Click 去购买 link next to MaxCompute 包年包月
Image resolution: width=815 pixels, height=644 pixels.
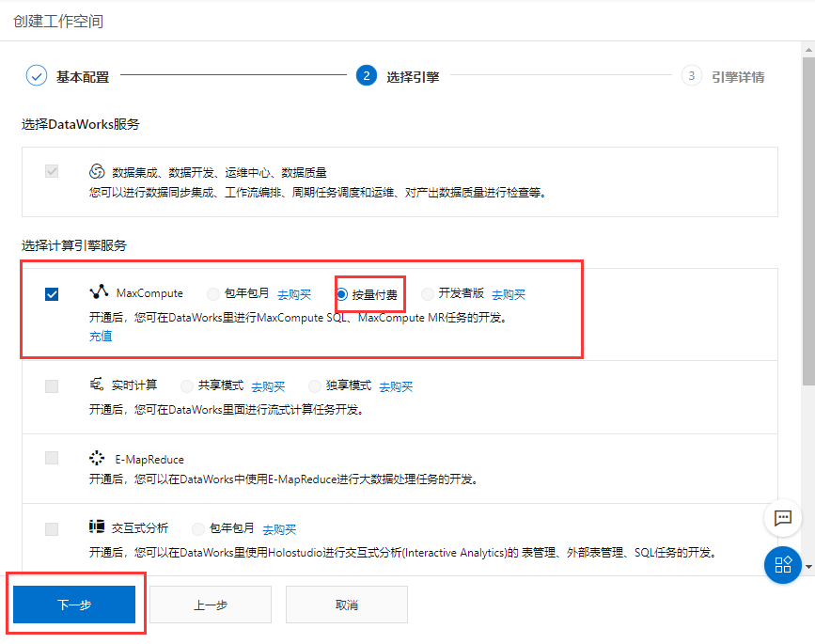tap(294, 294)
